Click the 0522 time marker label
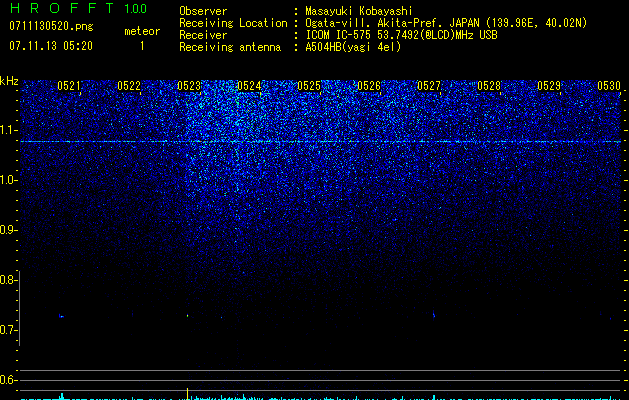The height and width of the screenshot is (400, 629). pyautogui.click(x=129, y=86)
